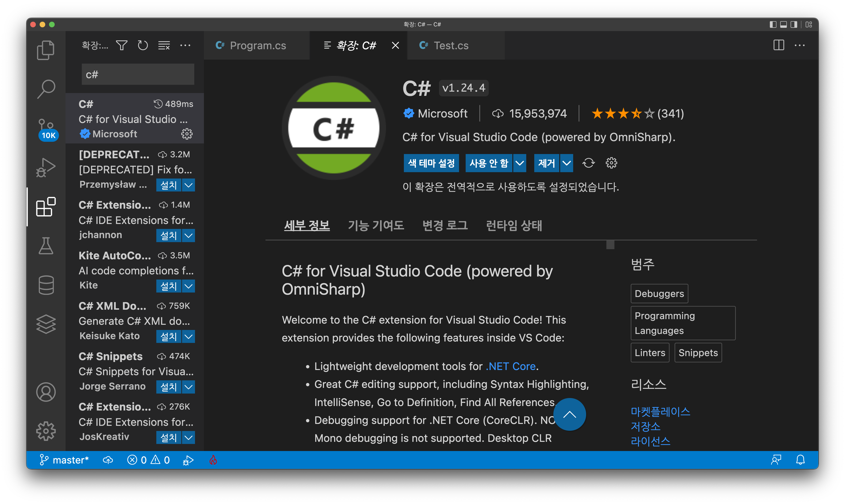
Task: Open the Run and Debug view
Action: pyautogui.click(x=46, y=167)
